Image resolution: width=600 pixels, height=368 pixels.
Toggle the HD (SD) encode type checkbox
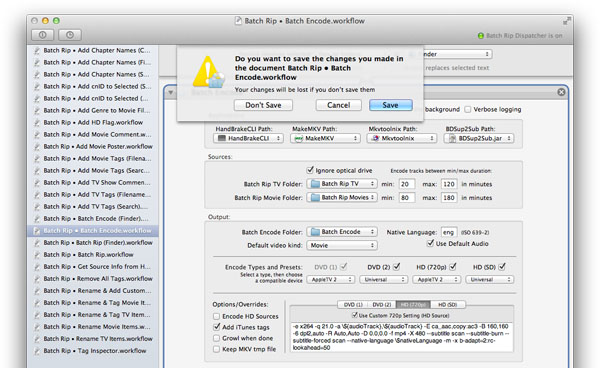point(502,267)
